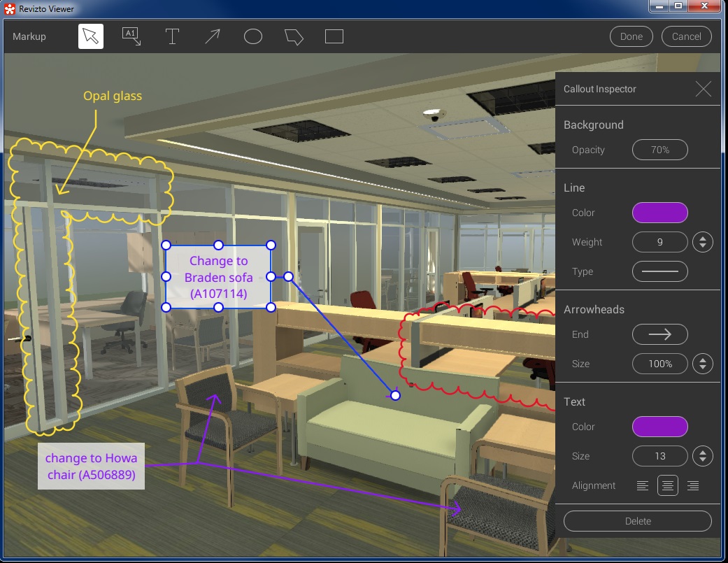This screenshot has width=728, height=563.
Task: Open the Text Color swatch
Action: [x=659, y=427]
